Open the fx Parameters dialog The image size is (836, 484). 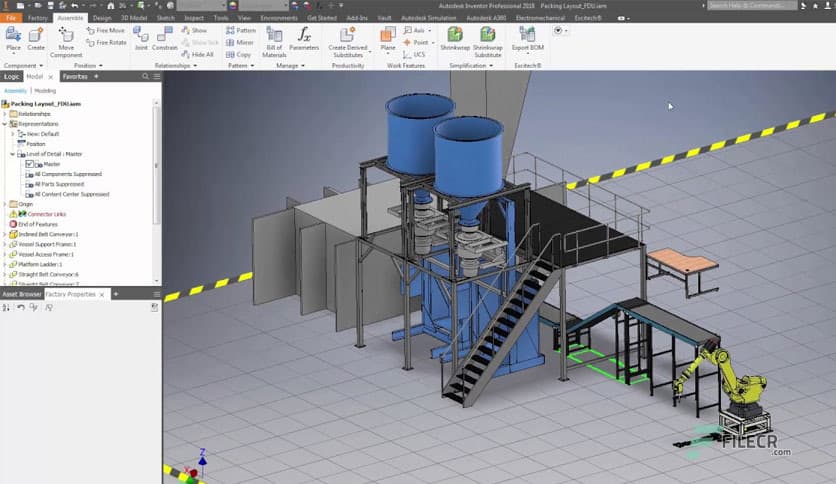(x=304, y=38)
